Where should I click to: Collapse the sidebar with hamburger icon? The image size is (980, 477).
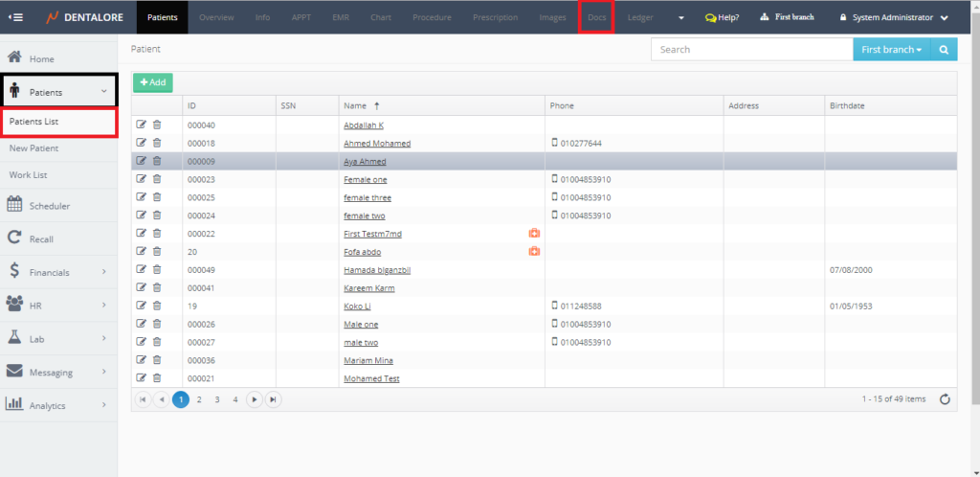click(16, 17)
